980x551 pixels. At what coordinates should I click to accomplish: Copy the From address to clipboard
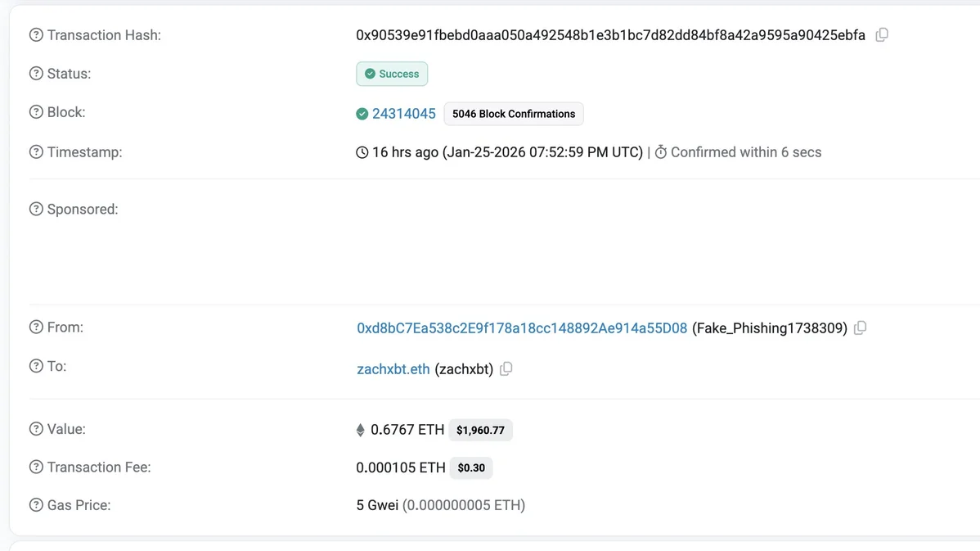click(x=860, y=328)
